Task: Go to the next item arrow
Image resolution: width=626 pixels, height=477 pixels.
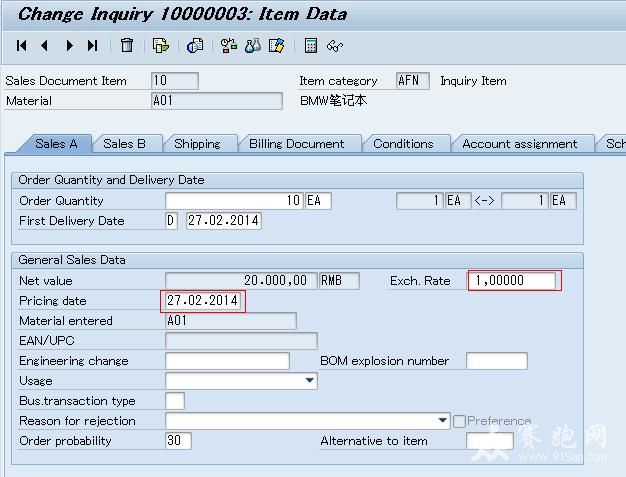Action: click(69, 46)
